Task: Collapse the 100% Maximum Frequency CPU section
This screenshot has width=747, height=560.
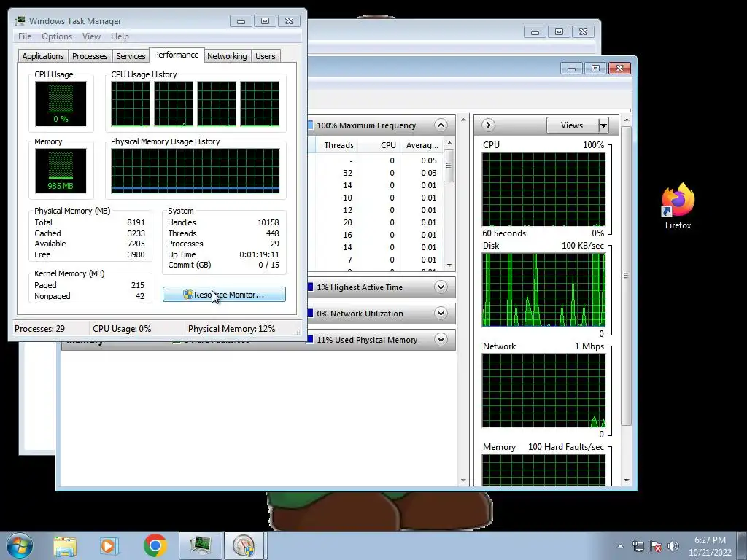Action: pyautogui.click(x=441, y=125)
